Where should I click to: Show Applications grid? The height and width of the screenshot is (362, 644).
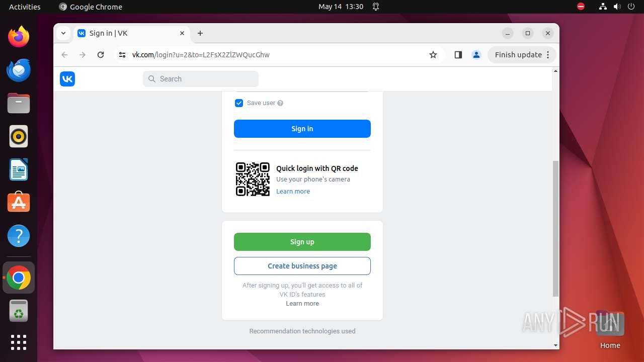19,342
